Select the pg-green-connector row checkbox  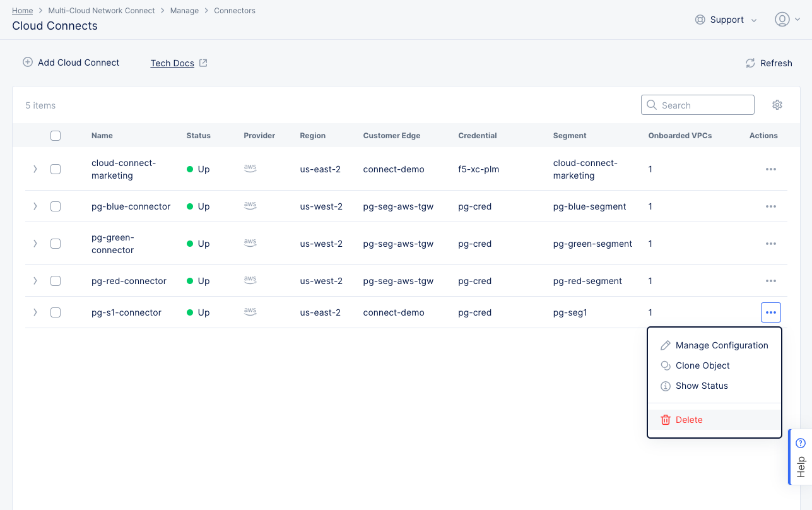(56, 244)
